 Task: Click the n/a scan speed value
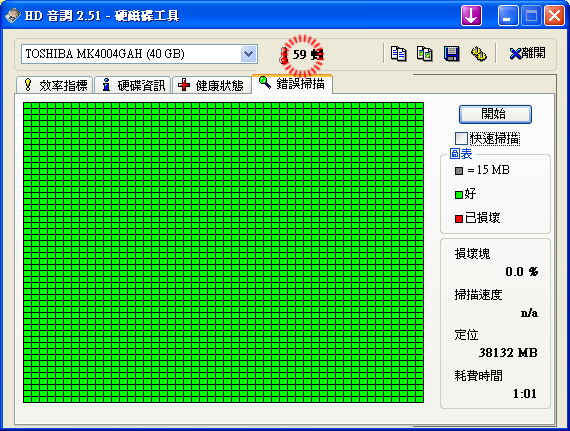pos(529,313)
